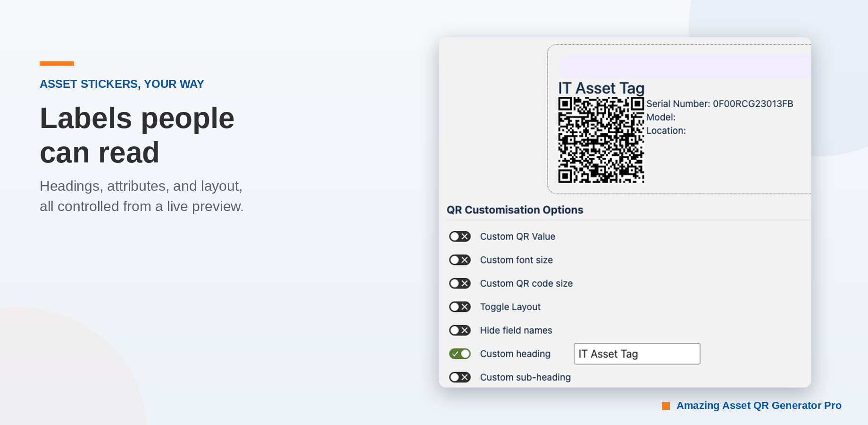
Task: Click the Custom sub-heading label text
Action: [525, 377]
